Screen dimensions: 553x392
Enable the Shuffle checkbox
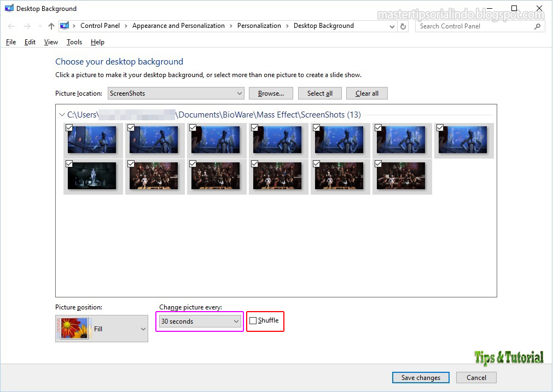pos(253,321)
